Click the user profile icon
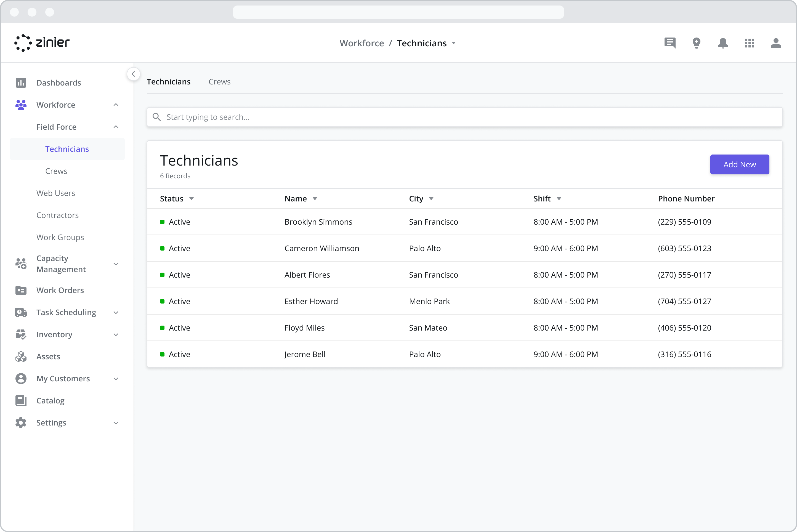The height and width of the screenshot is (532, 797). click(776, 43)
